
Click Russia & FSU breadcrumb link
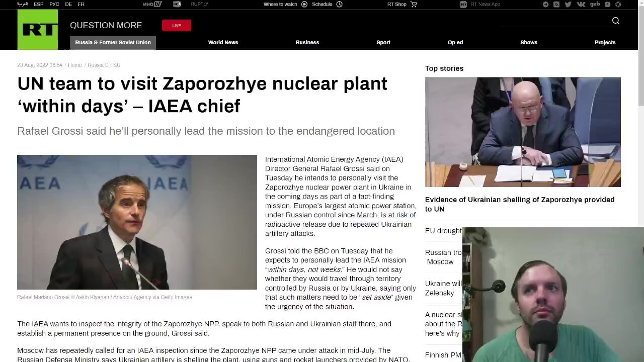[104, 65]
